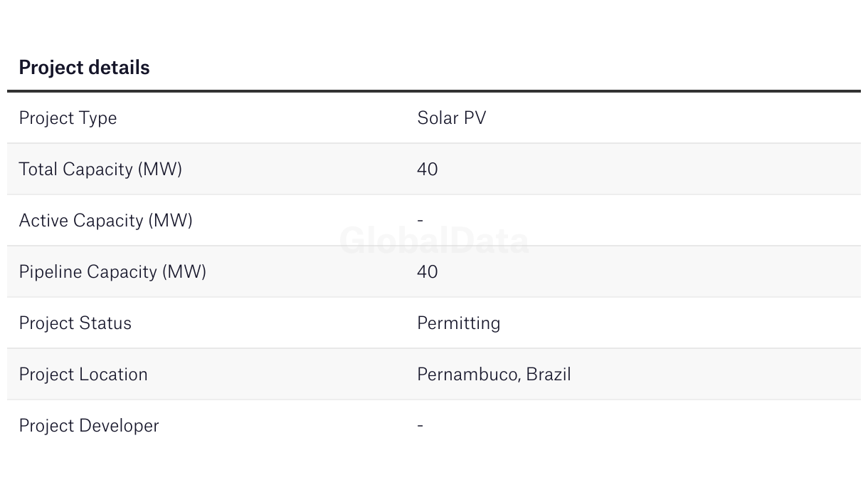Click the faint GlobalData watermark
This screenshot has height=480, width=868.
click(x=434, y=241)
